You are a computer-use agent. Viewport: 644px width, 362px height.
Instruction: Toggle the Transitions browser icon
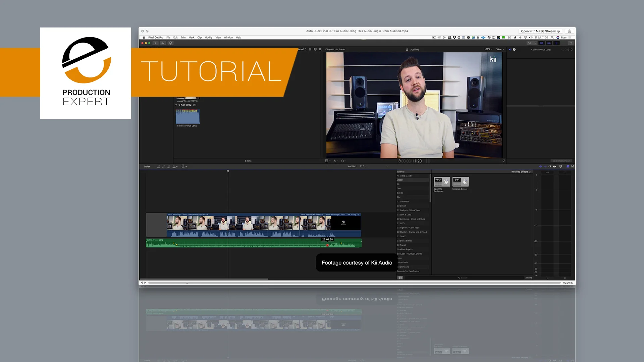[x=573, y=166]
